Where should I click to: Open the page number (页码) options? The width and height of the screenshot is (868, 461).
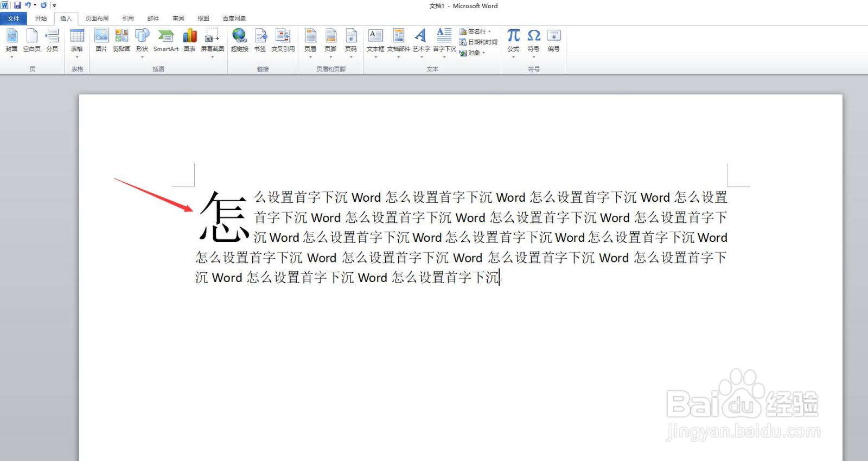pos(351,42)
